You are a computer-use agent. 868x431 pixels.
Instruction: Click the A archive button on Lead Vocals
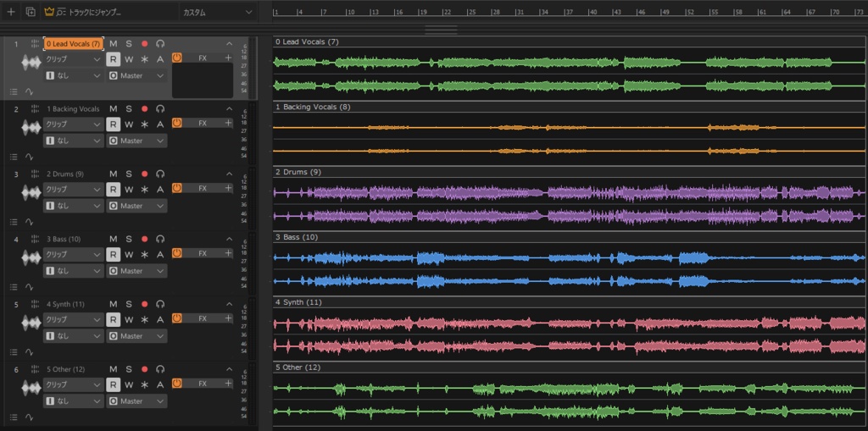(x=160, y=59)
